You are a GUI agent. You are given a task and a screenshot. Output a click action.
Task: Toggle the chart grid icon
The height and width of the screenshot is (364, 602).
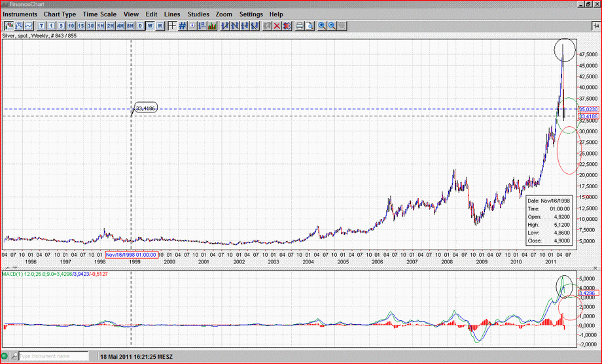point(183,25)
